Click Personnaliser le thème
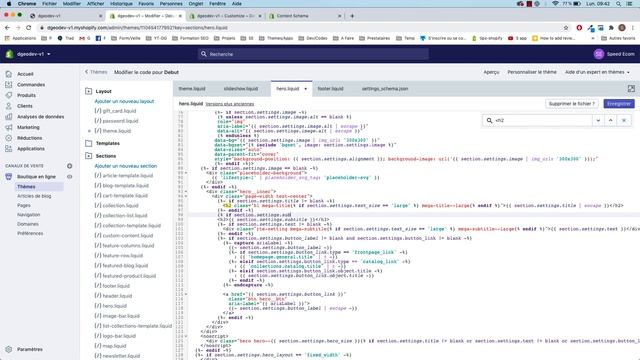This screenshot has width=640, height=360. point(531,72)
